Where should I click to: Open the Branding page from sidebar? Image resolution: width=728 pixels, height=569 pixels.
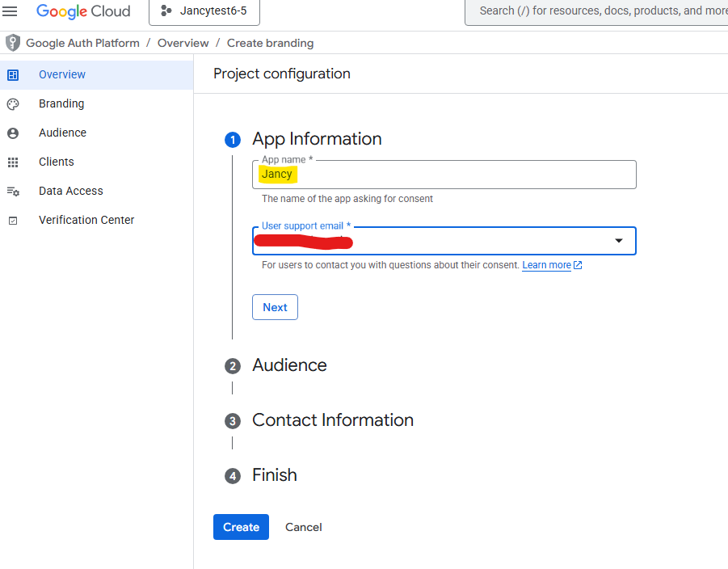pyautogui.click(x=97, y=103)
